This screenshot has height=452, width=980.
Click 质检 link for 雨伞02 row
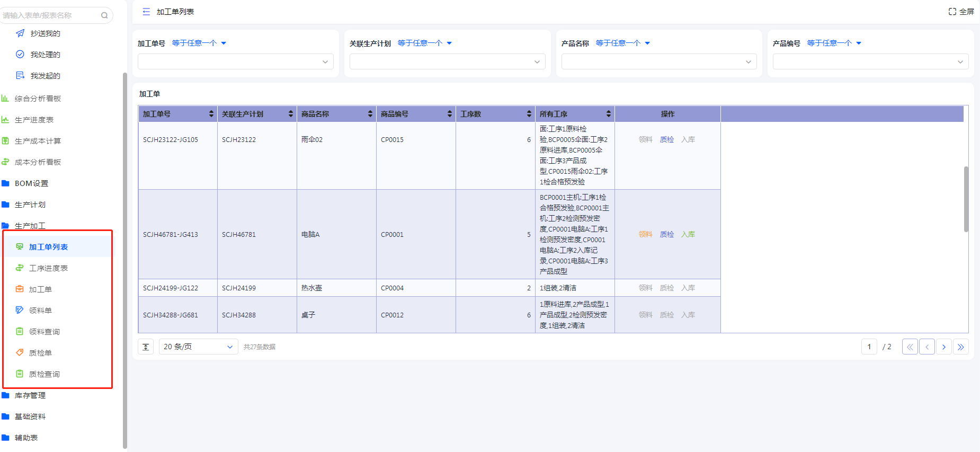click(666, 140)
